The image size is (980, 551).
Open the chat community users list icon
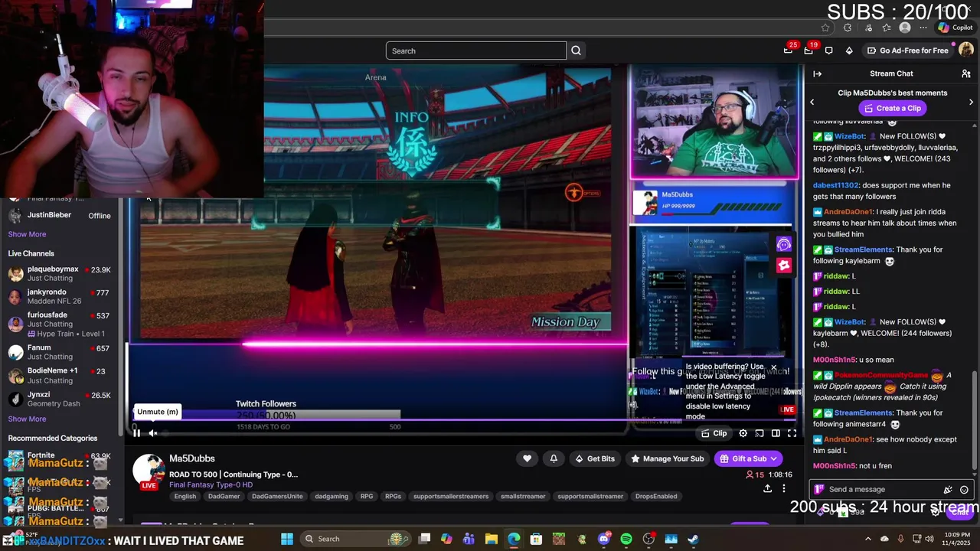966,73
